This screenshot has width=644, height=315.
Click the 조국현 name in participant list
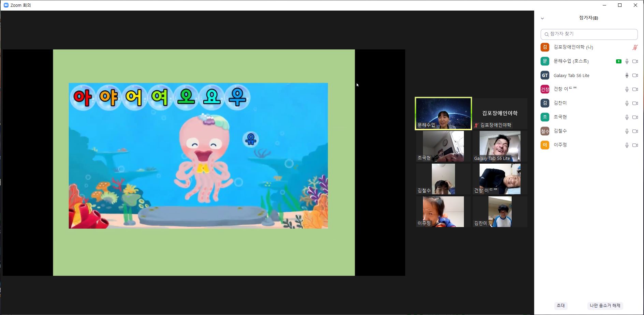coord(560,117)
